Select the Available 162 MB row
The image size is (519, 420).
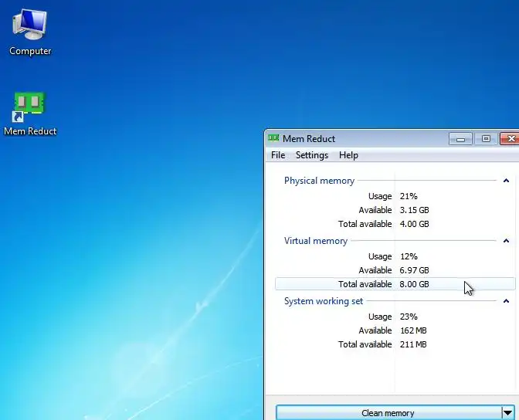pyautogui.click(x=395, y=330)
